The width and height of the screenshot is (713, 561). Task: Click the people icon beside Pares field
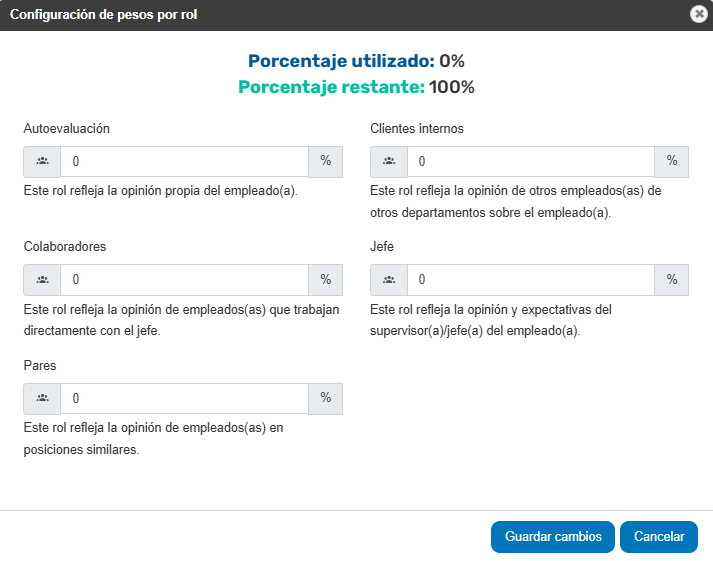tap(42, 398)
